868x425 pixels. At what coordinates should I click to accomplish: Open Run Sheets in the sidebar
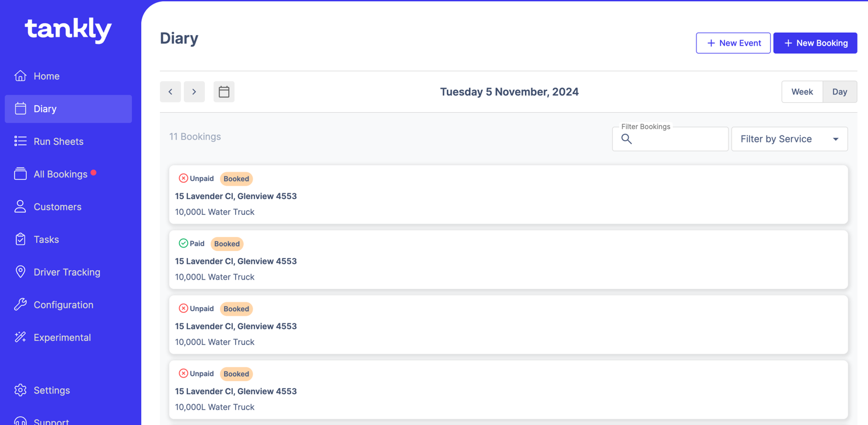(x=58, y=141)
